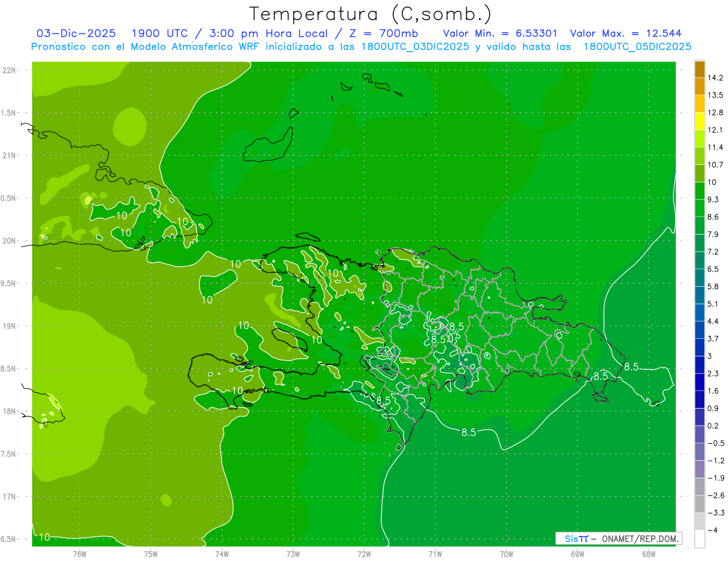Screen dimensions: 728x562
Task: Click the 76W longitude axis label
Action: click(79, 554)
